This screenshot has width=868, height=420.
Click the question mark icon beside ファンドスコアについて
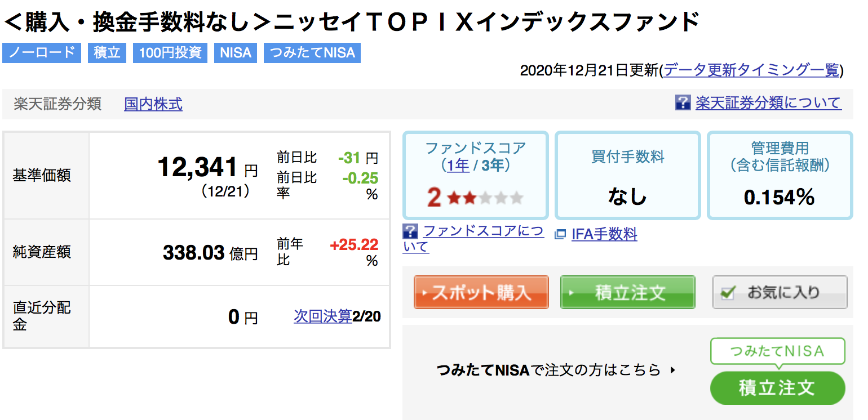(x=410, y=231)
